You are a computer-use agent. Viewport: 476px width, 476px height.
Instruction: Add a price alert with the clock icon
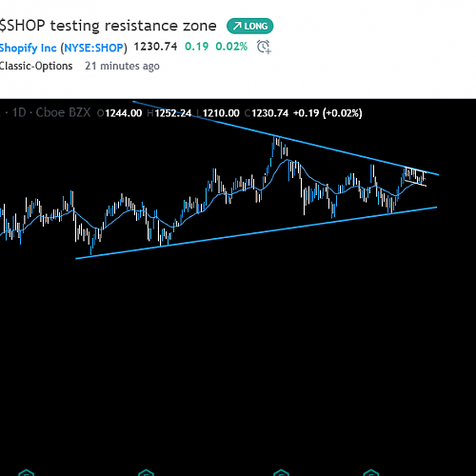pos(264,47)
